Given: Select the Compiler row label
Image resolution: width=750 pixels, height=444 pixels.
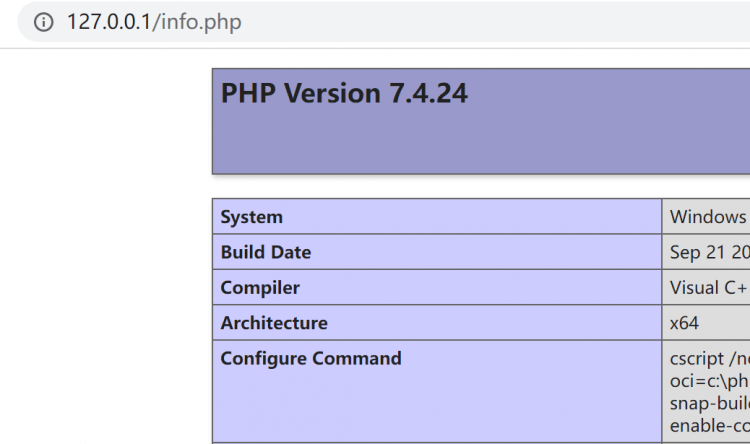Looking at the screenshot, I should 260,288.
